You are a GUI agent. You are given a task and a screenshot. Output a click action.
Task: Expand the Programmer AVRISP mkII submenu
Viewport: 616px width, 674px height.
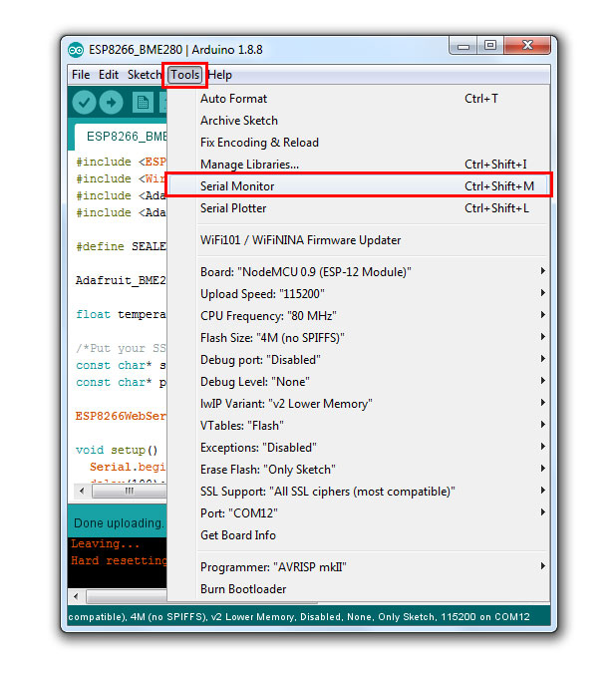point(358,566)
